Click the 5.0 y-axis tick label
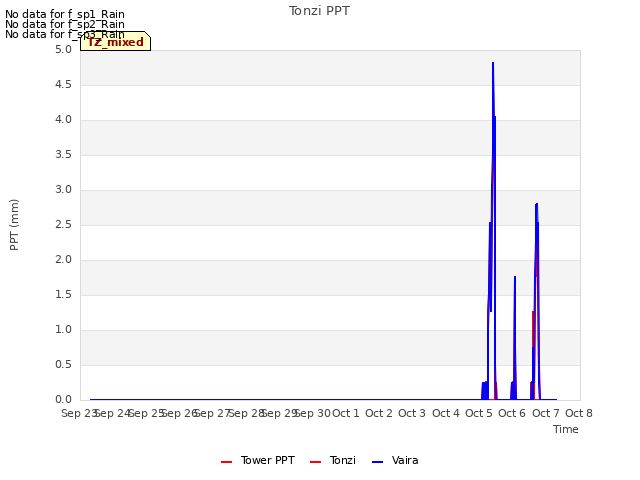 (63, 49)
